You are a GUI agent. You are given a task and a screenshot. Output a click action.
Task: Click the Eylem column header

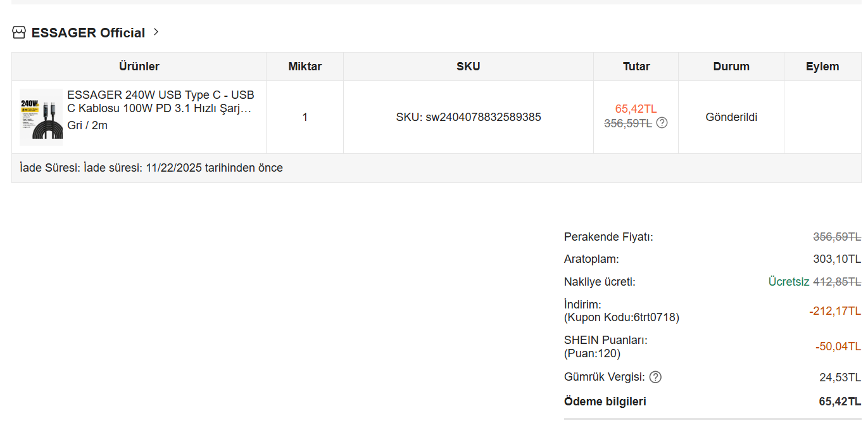(822, 67)
